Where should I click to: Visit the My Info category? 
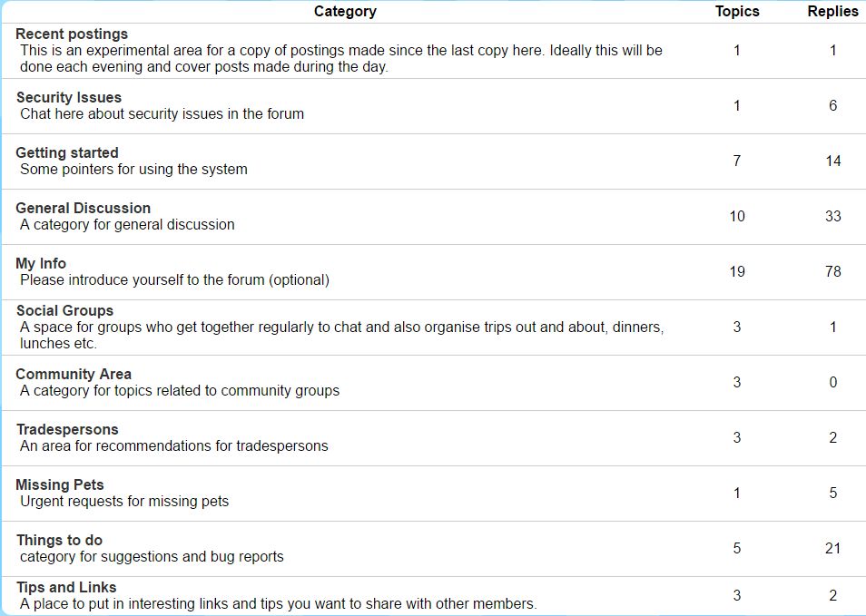(41, 263)
